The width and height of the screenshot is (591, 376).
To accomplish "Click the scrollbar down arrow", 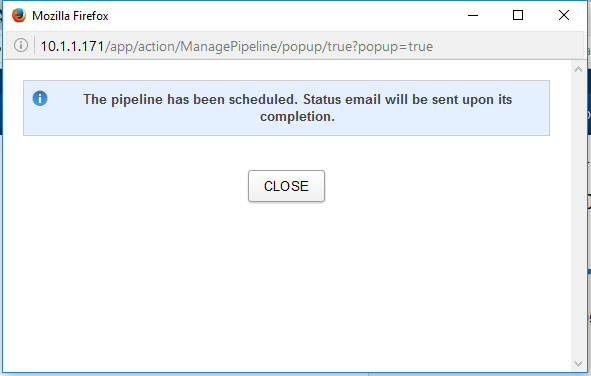I will coord(579,364).
